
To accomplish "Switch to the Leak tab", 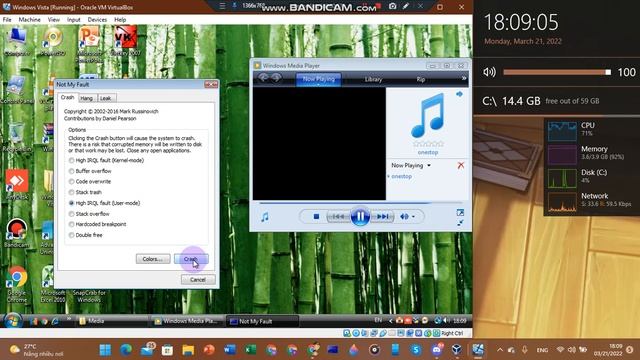I will tap(106, 98).
